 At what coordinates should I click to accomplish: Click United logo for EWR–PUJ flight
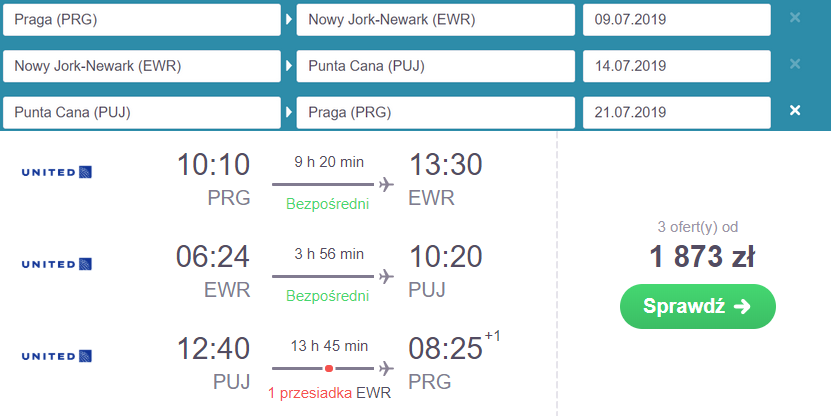[56, 264]
